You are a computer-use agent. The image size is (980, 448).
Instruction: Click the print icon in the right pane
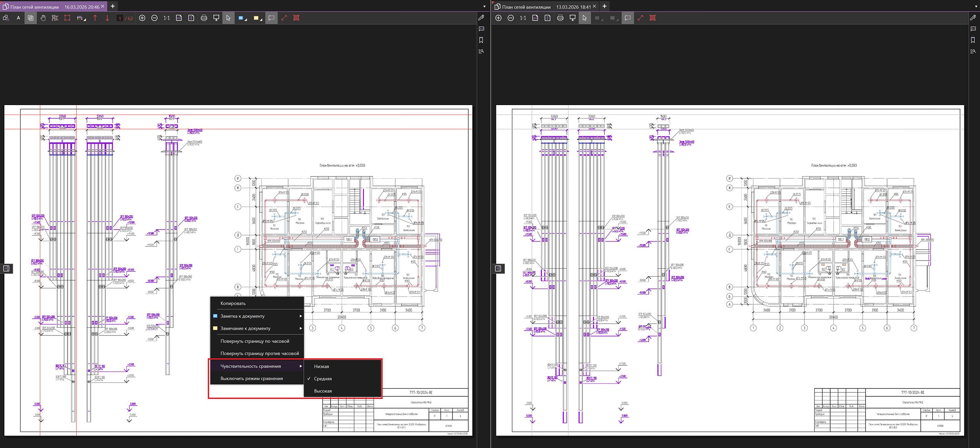[x=560, y=18]
